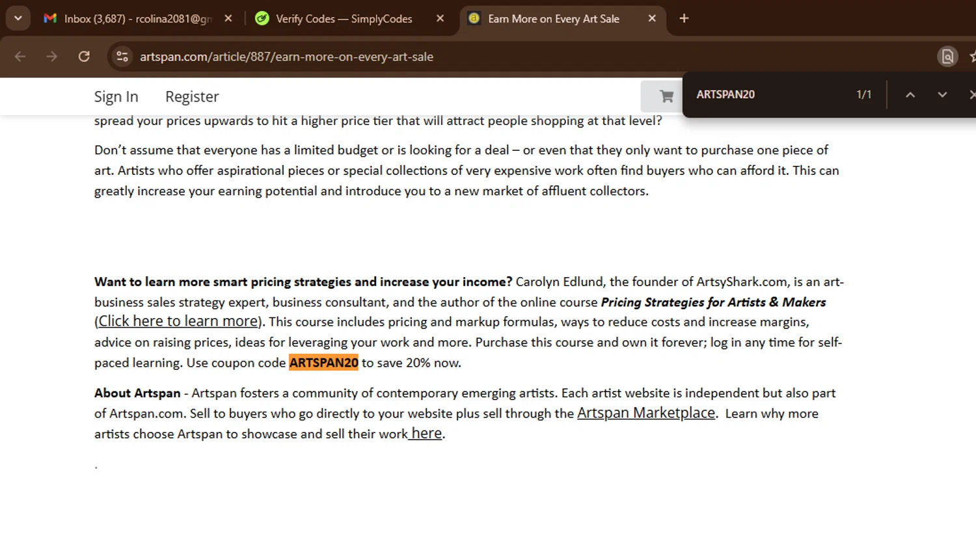Close the Earn More on Every Art Sale tab

pyautogui.click(x=652, y=19)
